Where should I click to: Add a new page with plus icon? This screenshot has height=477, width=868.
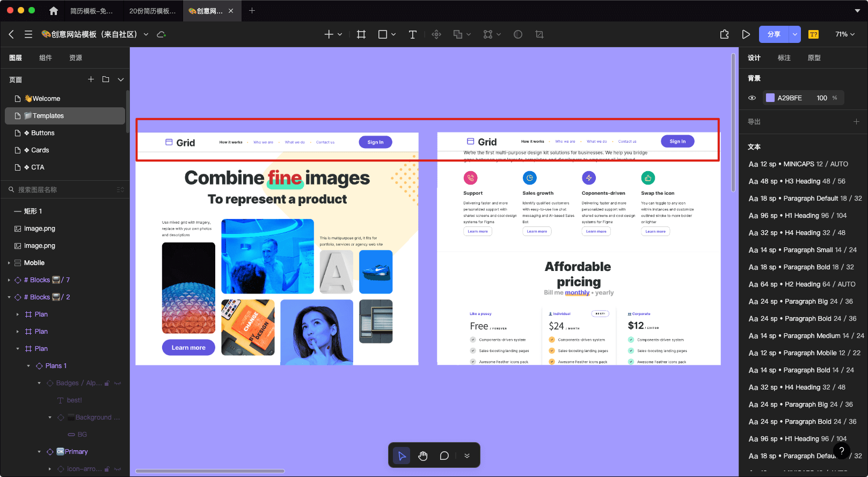click(x=91, y=79)
